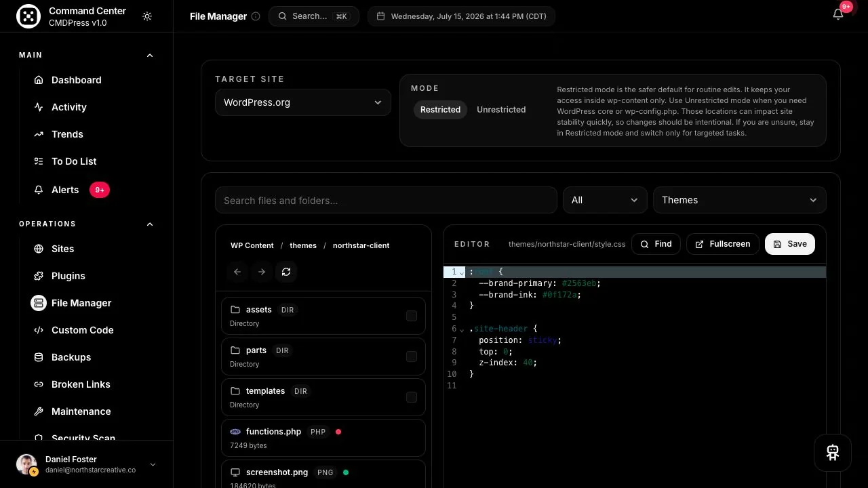Open the Themes location dropdown
Image resolution: width=868 pixels, height=488 pixels.
pos(740,200)
